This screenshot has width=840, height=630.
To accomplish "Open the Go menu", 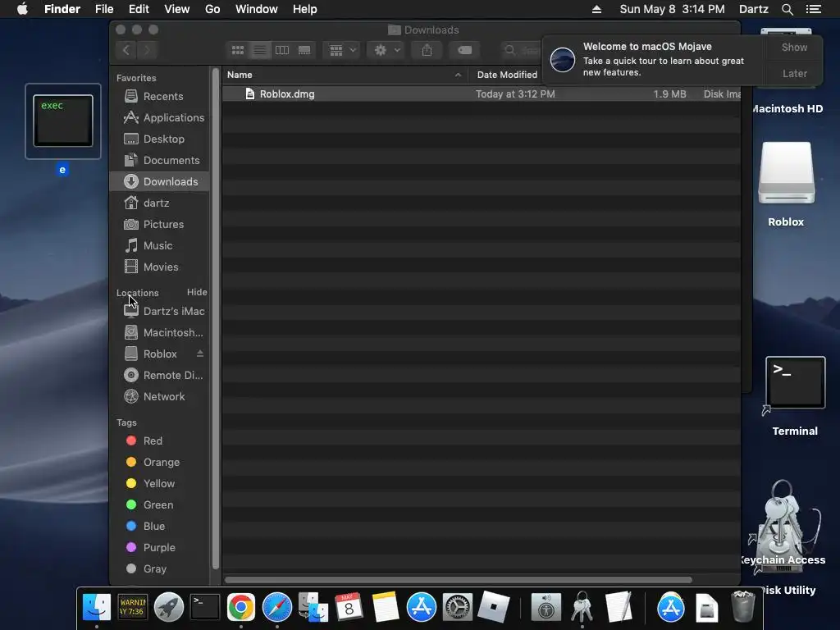I will (212, 9).
